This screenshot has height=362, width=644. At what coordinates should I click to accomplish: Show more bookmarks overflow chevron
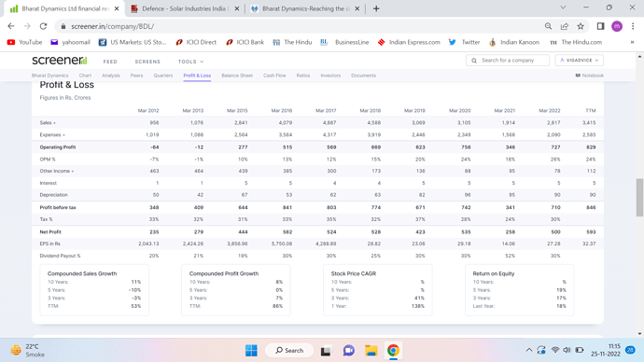click(x=632, y=42)
